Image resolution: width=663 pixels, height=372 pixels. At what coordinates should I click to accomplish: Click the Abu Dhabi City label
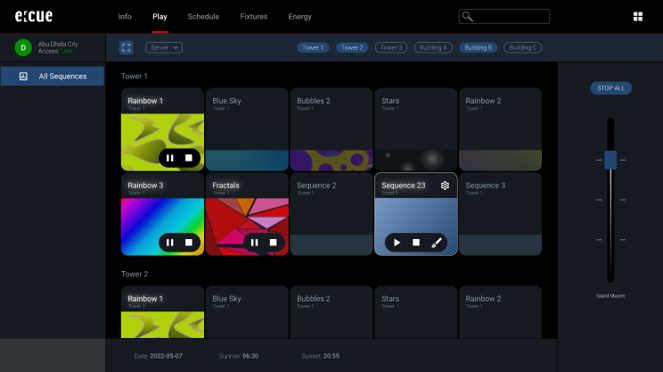[58, 44]
